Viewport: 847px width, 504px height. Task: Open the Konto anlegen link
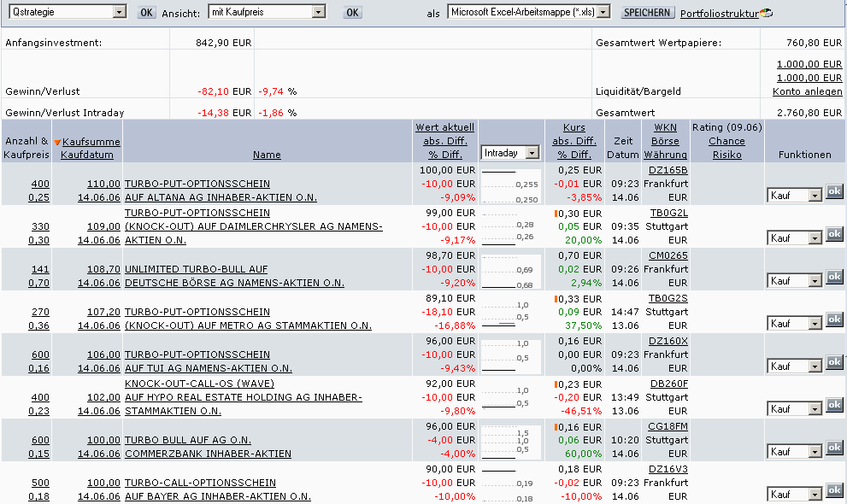tap(807, 91)
